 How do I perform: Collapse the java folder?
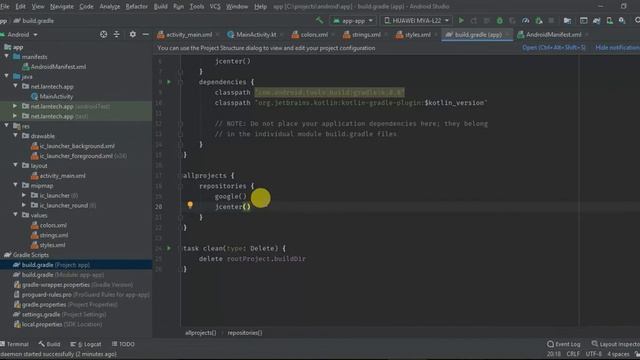[7, 76]
